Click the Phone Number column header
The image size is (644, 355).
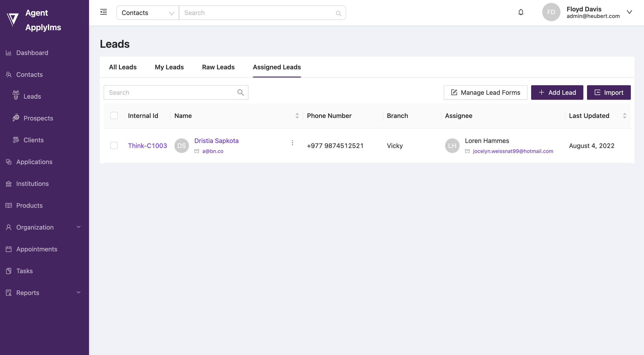click(x=329, y=116)
